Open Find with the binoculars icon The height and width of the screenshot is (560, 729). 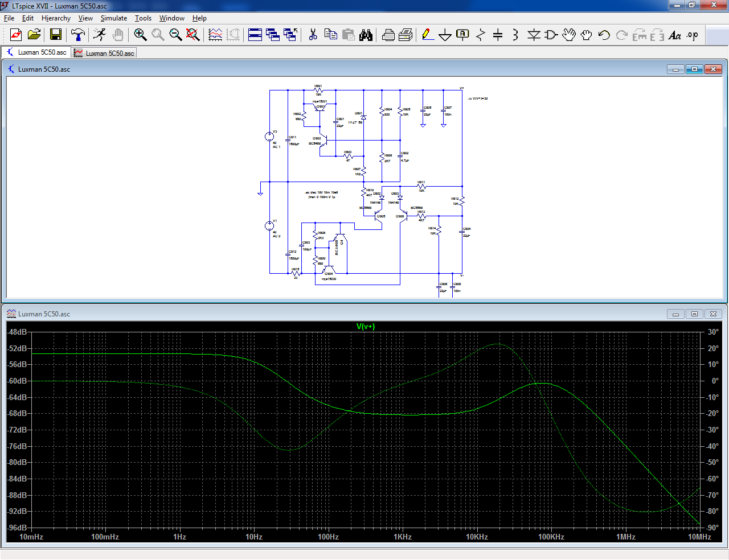(366, 35)
